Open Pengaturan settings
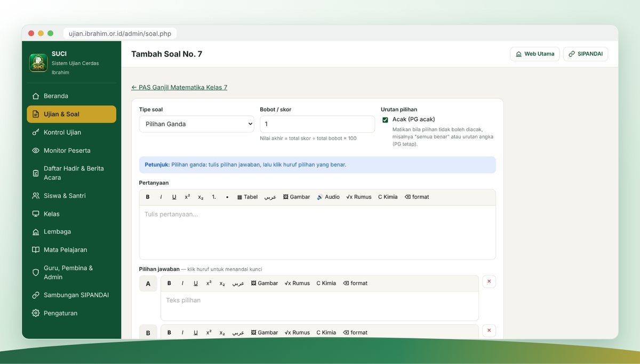 (x=71, y=313)
